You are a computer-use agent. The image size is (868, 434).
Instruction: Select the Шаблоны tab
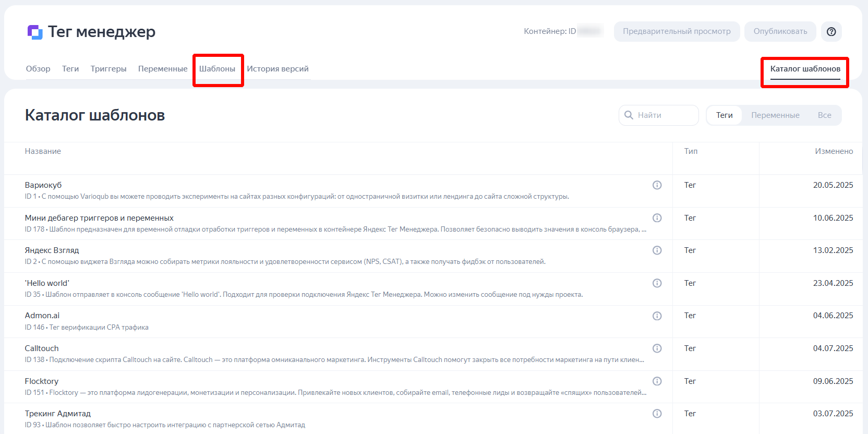click(x=217, y=69)
